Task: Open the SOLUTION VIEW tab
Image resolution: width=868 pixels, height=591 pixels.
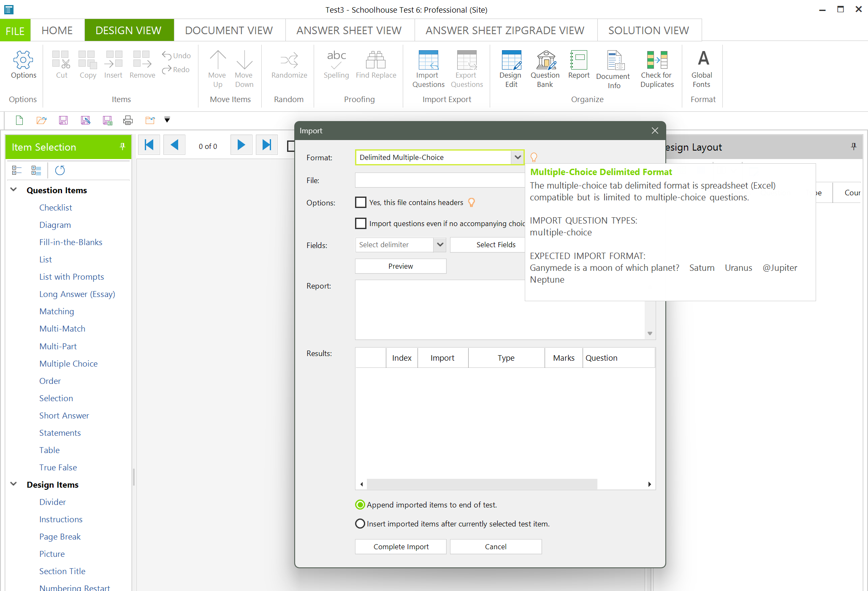Action: 648,30
